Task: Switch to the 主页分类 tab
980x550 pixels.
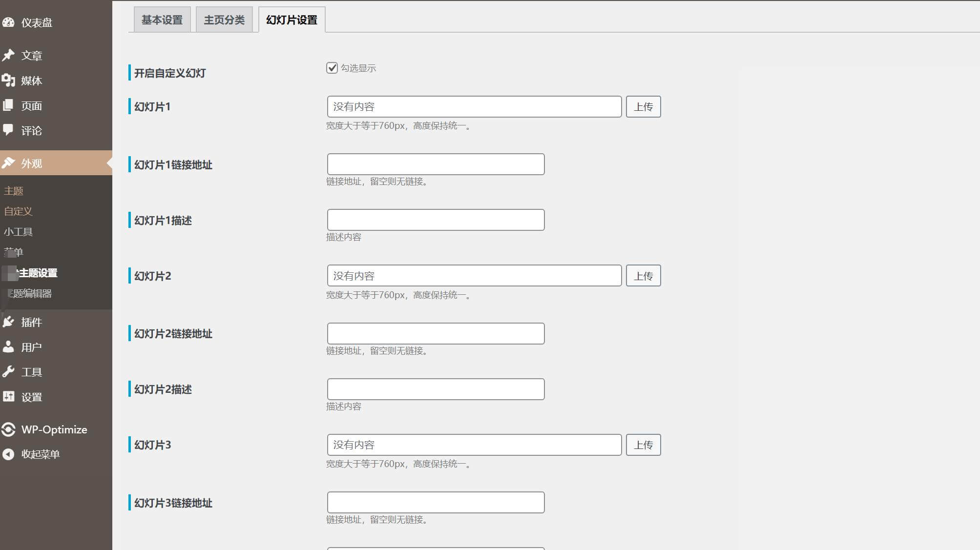Action: (224, 20)
